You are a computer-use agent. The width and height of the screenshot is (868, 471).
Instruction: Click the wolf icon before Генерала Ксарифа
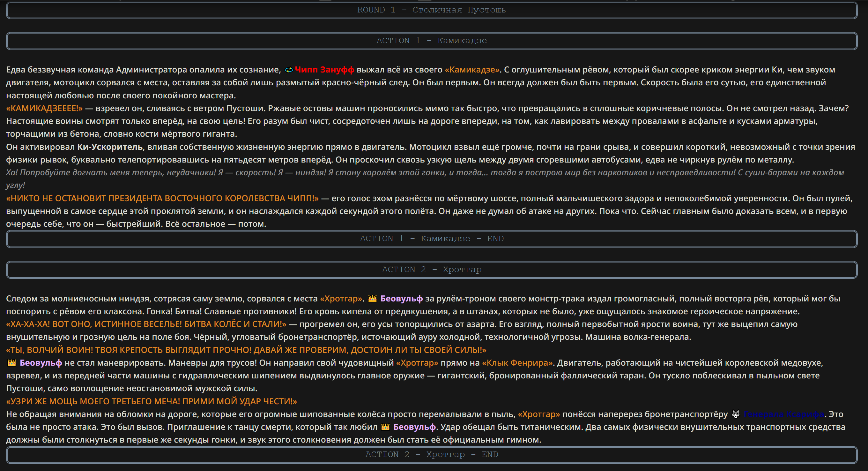click(736, 414)
